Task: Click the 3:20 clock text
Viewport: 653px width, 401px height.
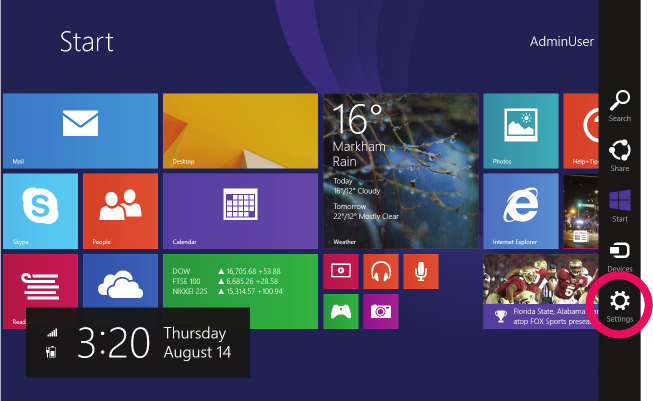Action: click(113, 343)
